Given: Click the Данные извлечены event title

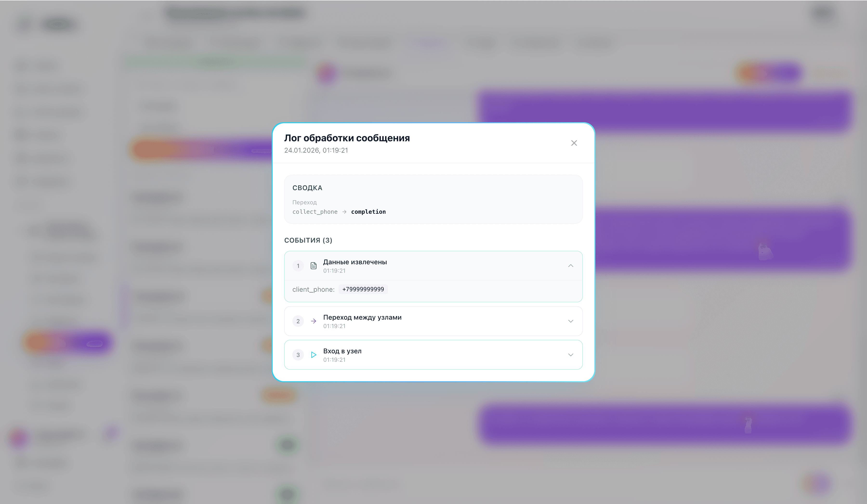Looking at the screenshot, I should click(355, 262).
